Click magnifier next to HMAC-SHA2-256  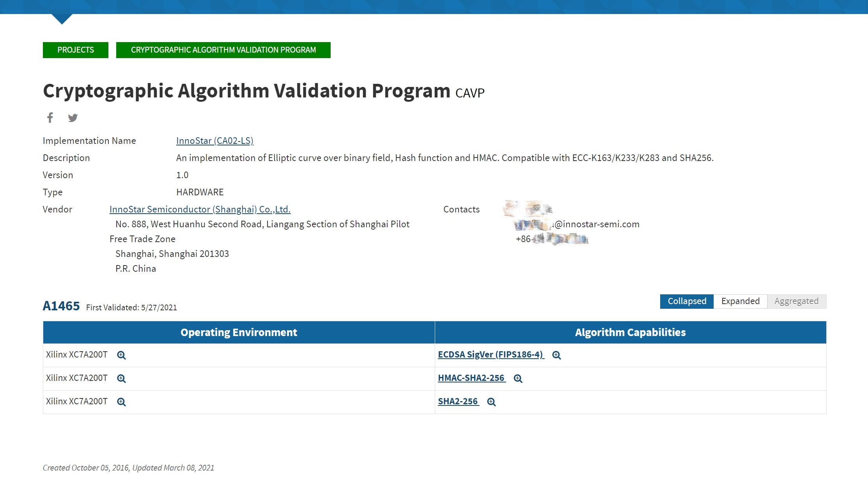(x=518, y=379)
